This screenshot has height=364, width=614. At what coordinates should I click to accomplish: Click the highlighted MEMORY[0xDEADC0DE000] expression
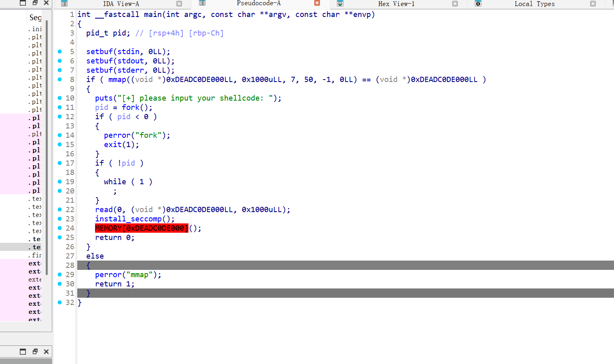142,228
